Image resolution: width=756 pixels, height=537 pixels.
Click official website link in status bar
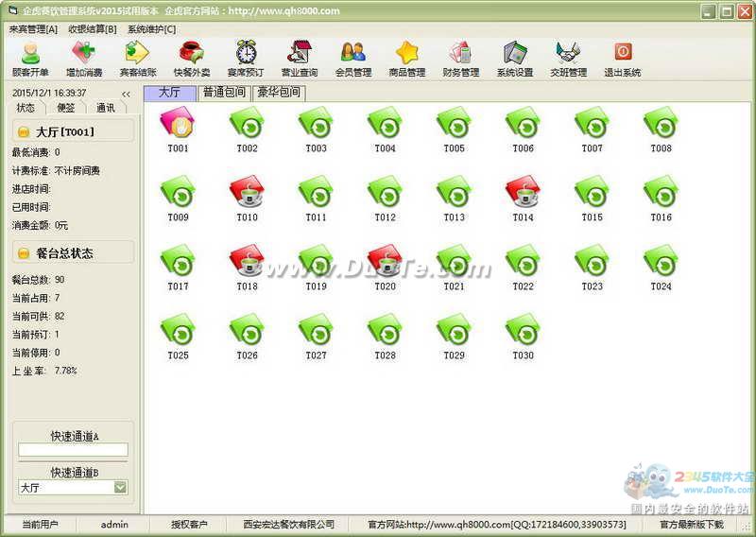coord(497,524)
